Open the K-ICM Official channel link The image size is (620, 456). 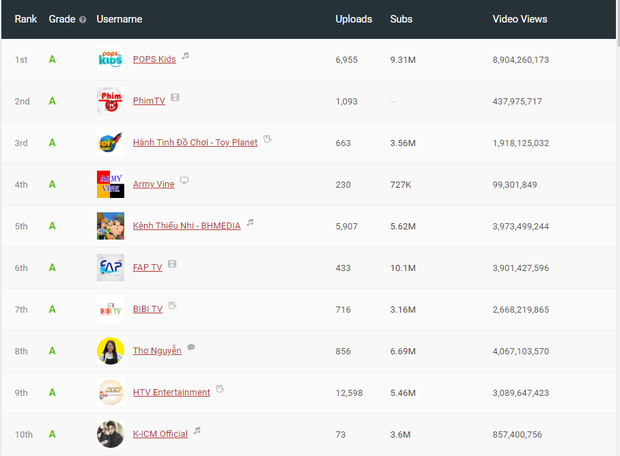pyautogui.click(x=160, y=434)
